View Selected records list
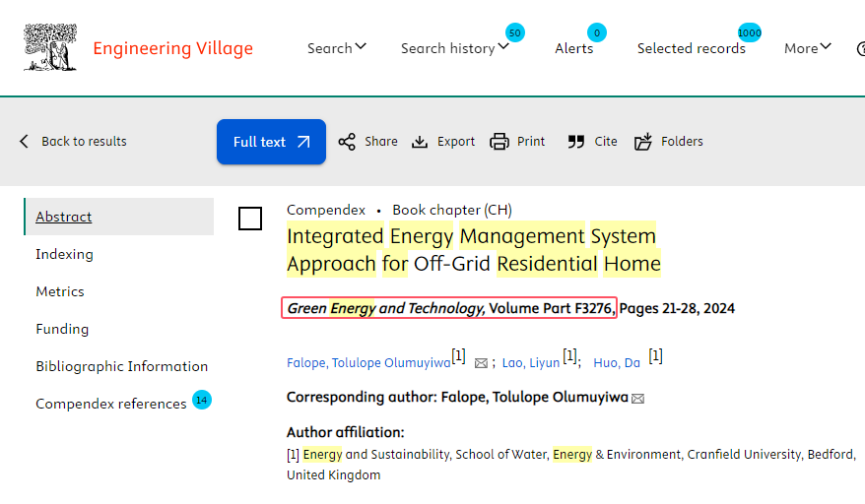The width and height of the screenshot is (865, 504). click(691, 48)
